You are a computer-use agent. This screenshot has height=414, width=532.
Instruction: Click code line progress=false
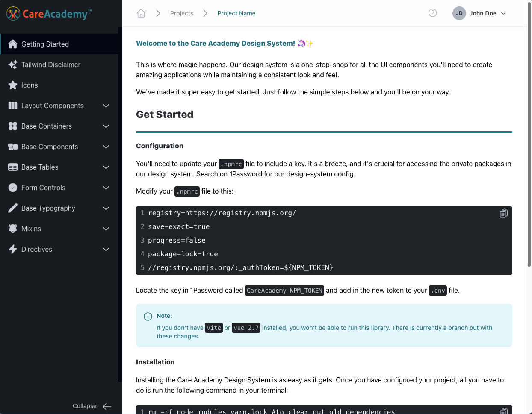point(177,240)
